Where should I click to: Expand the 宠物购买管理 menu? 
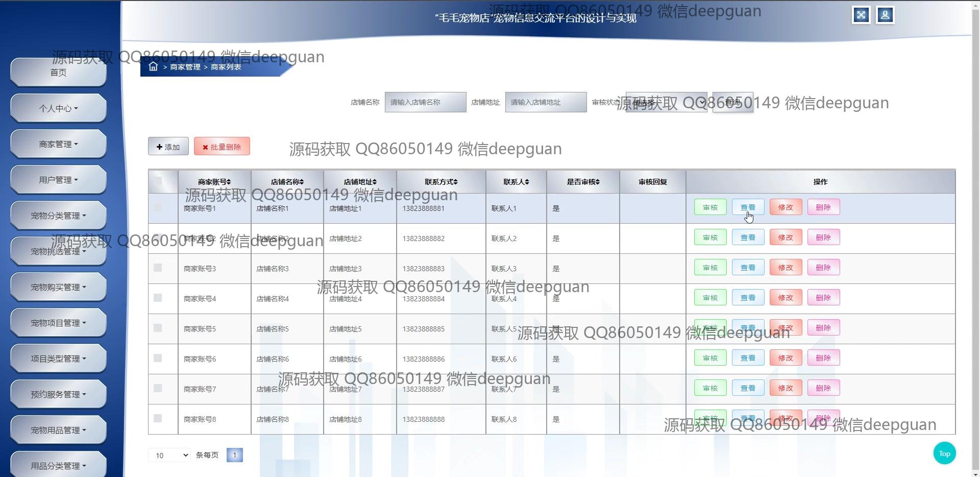58,287
